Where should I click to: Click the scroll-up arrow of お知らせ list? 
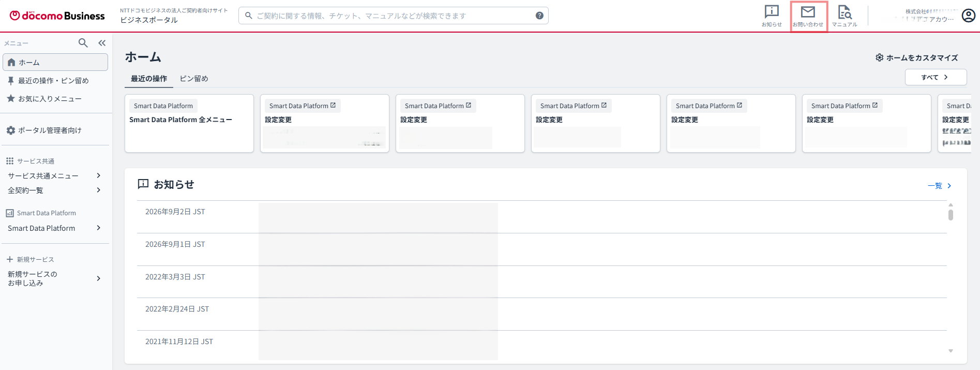coord(951,205)
